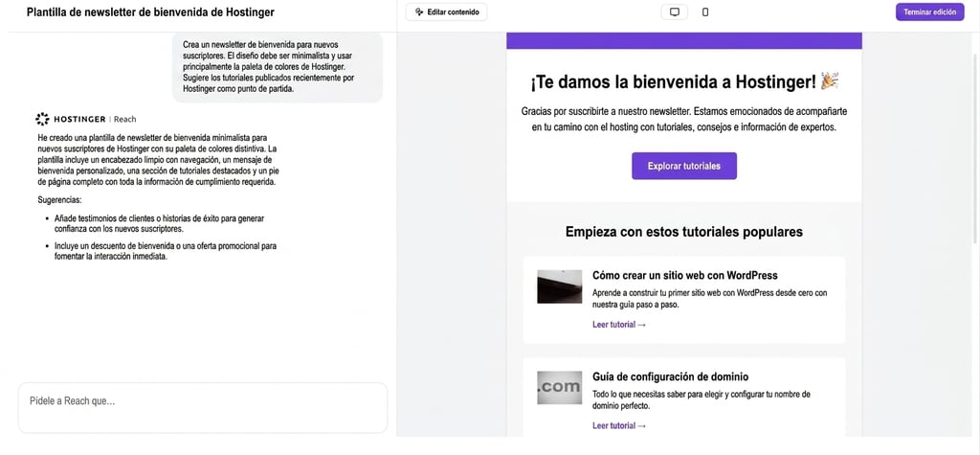980x455 pixels.
Task: Click 'Aprende a construir tu primer sitio' description
Action: pos(709,299)
